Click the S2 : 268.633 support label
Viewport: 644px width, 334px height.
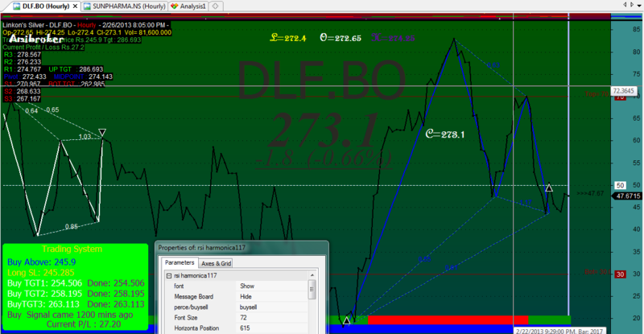[23, 92]
